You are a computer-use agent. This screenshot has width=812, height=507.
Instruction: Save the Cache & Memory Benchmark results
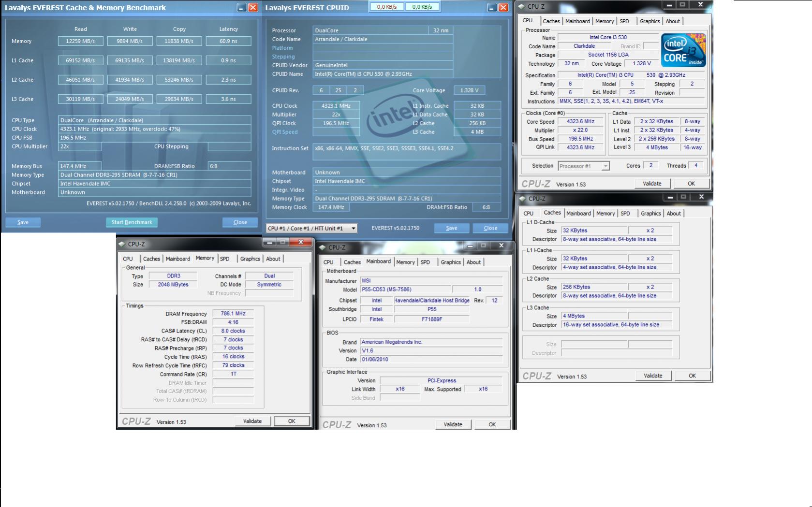tap(23, 222)
